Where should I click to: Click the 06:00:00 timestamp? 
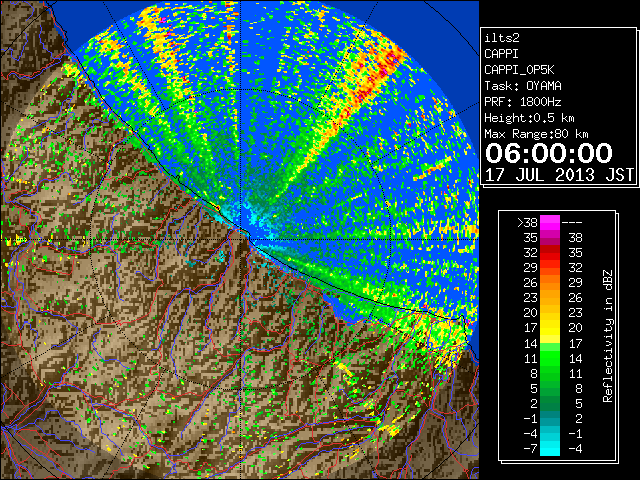[x=549, y=153]
